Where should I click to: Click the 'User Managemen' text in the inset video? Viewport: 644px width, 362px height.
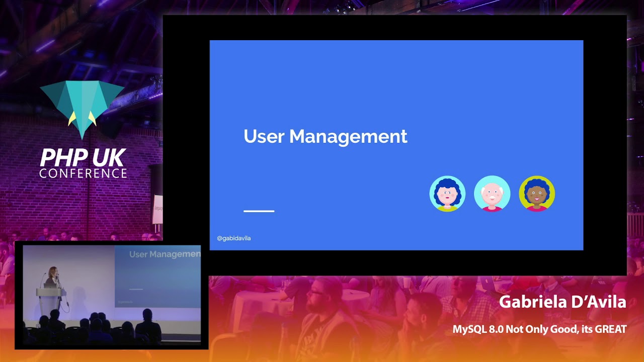click(x=165, y=254)
